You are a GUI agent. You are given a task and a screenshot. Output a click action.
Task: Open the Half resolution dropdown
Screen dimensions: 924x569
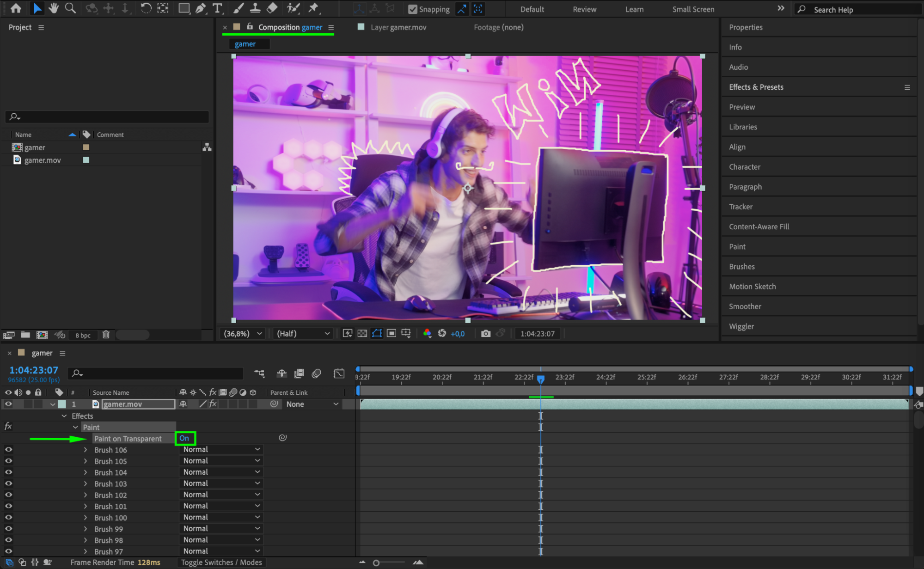click(x=303, y=333)
